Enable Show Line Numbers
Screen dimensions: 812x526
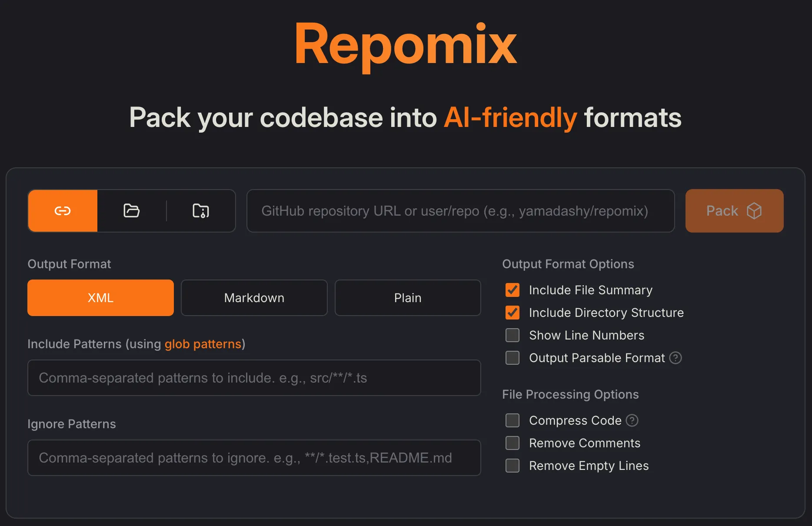pos(512,335)
